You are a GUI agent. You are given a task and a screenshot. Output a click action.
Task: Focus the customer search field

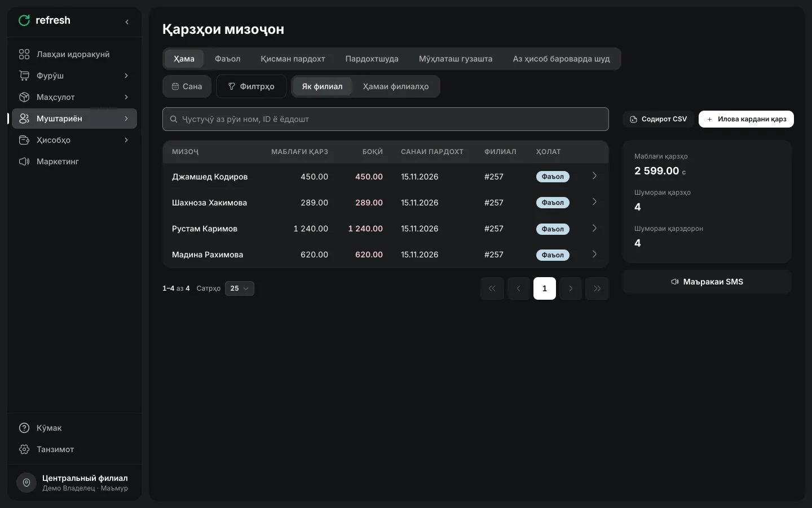(386, 119)
